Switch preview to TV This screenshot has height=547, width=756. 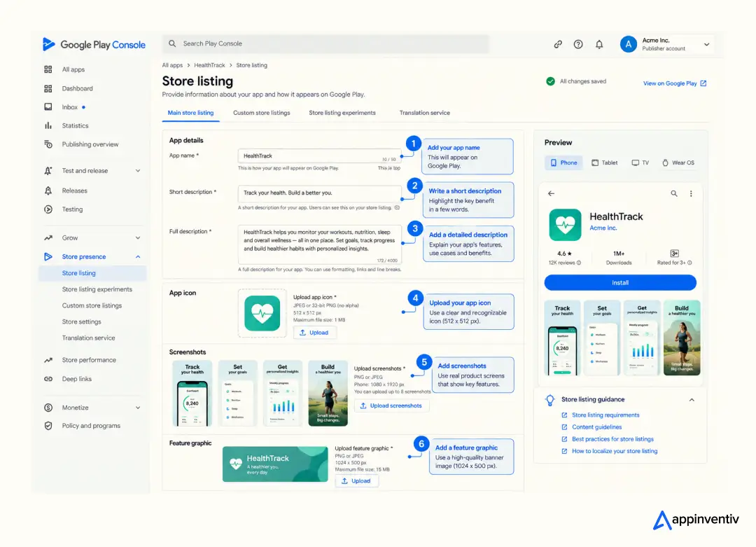640,162
